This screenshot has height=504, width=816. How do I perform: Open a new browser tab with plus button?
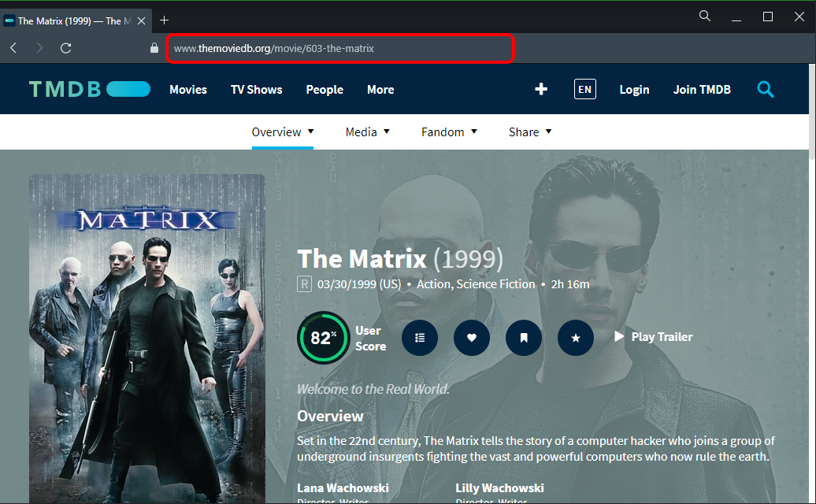(x=164, y=20)
